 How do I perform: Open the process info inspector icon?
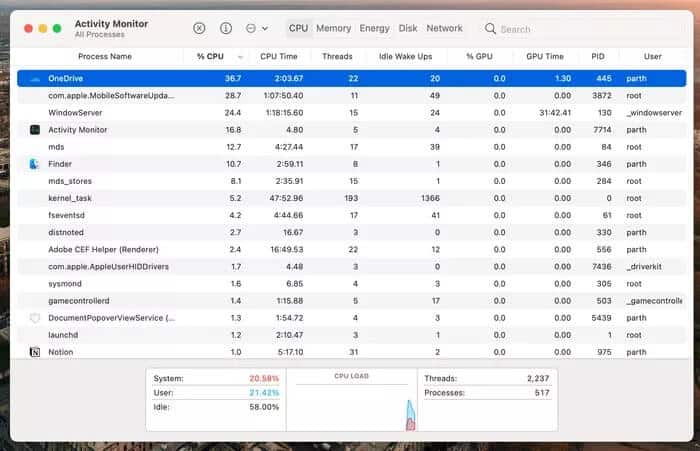tap(226, 29)
